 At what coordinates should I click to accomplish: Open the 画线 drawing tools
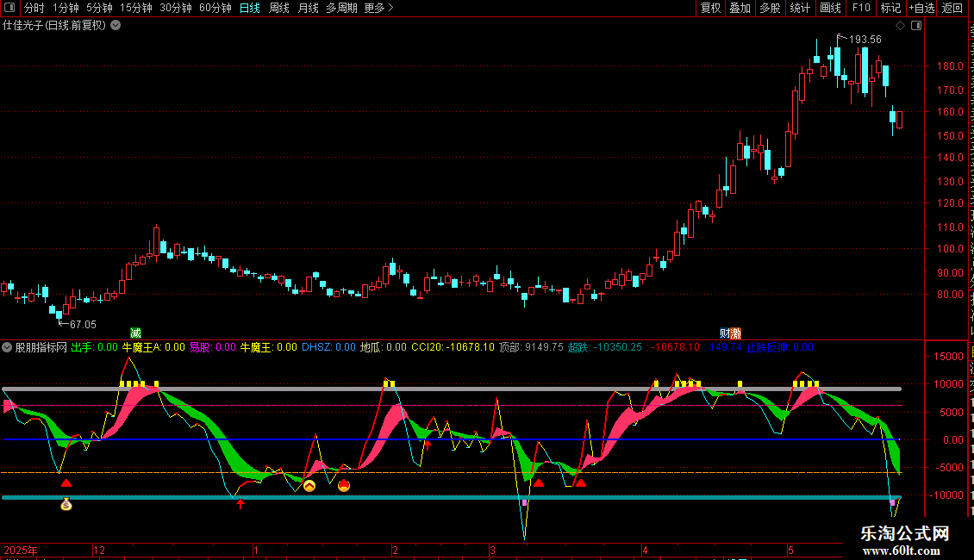(831, 8)
